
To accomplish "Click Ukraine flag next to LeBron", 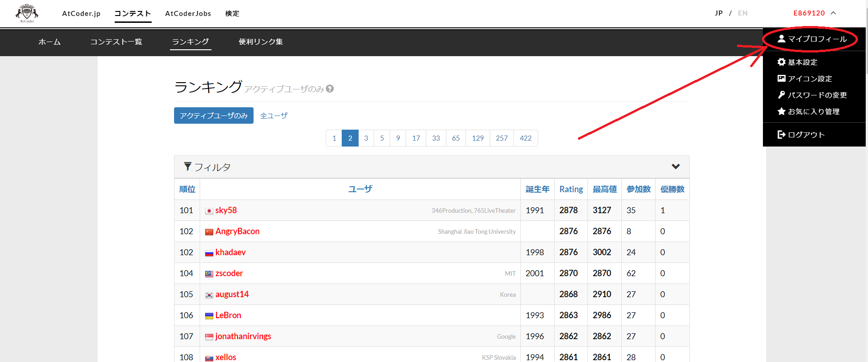I will (209, 316).
